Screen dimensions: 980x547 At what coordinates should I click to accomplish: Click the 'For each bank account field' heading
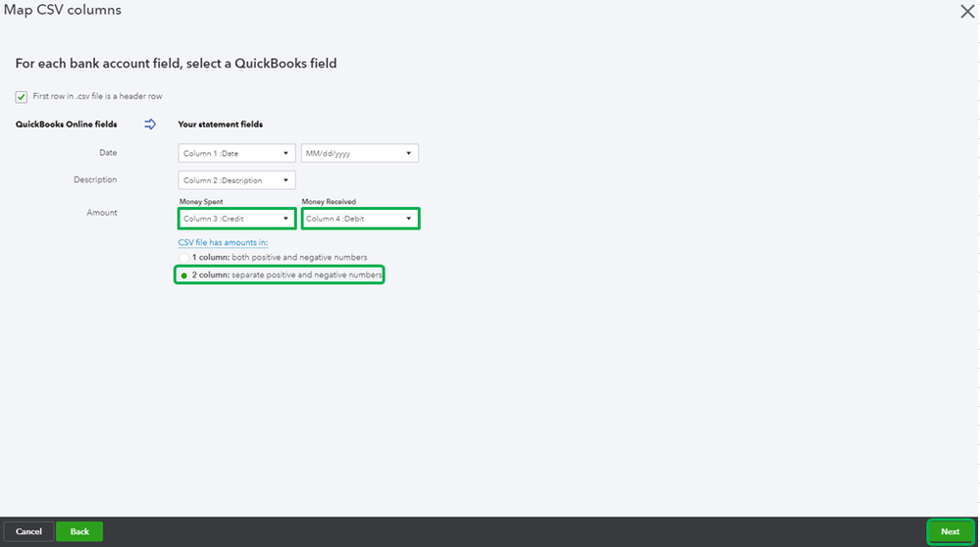pos(176,64)
